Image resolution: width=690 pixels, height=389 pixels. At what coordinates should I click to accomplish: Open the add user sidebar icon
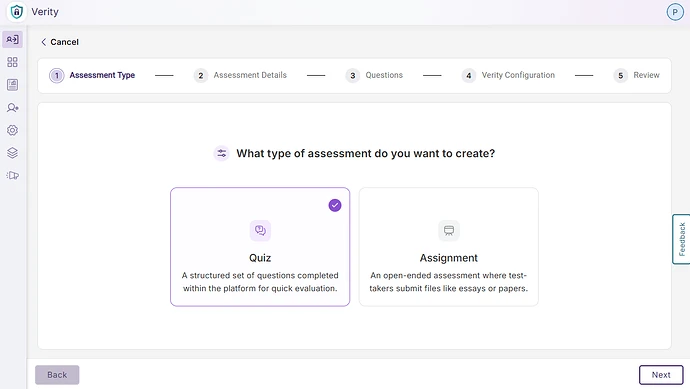click(x=12, y=108)
